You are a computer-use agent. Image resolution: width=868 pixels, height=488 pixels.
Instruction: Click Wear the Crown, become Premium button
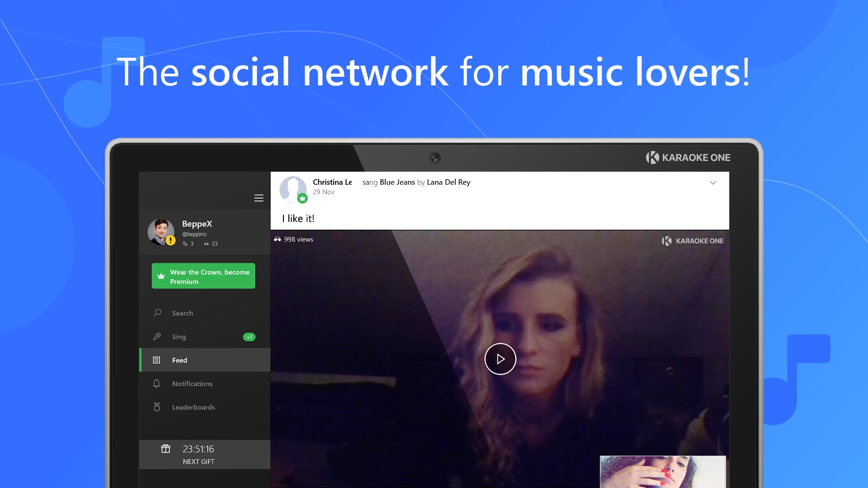coord(203,276)
